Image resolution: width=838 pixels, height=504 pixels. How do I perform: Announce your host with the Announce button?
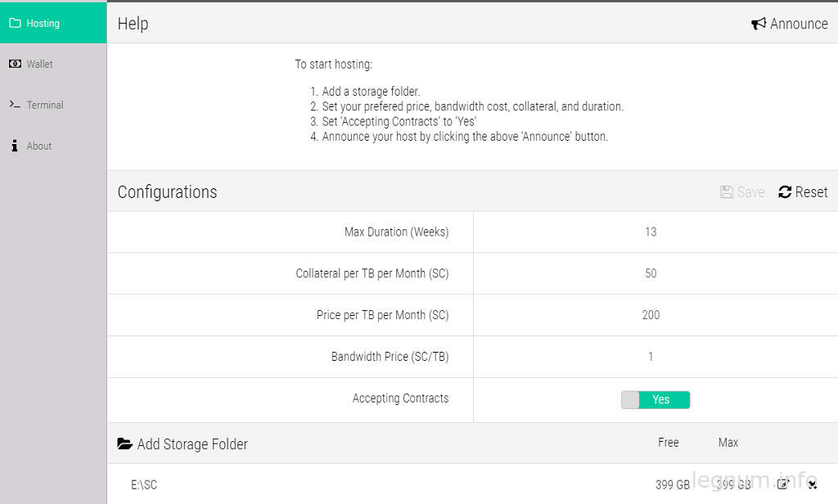[x=790, y=24]
